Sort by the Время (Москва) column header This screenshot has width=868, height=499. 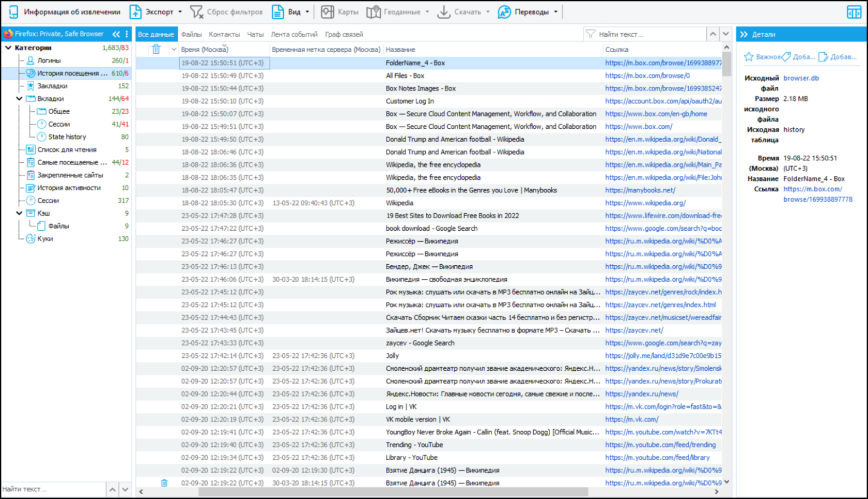tap(205, 50)
